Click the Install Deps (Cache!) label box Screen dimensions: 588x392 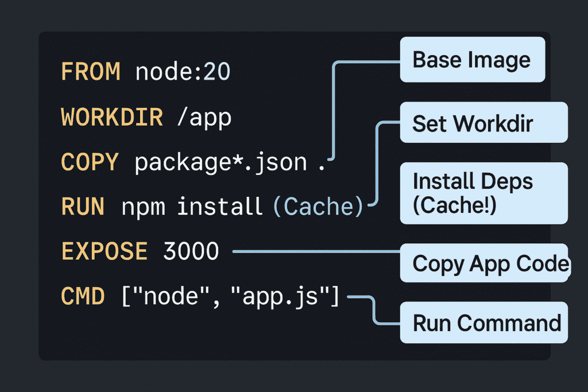(x=483, y=193)
